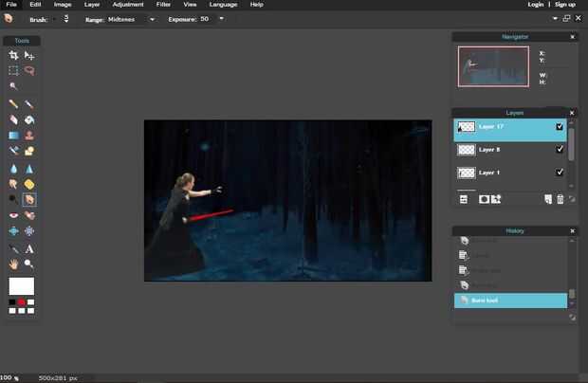Image resolution: width=588 pixels, height=383 pixels.
Task: Create a new layer
Action: 548,199
